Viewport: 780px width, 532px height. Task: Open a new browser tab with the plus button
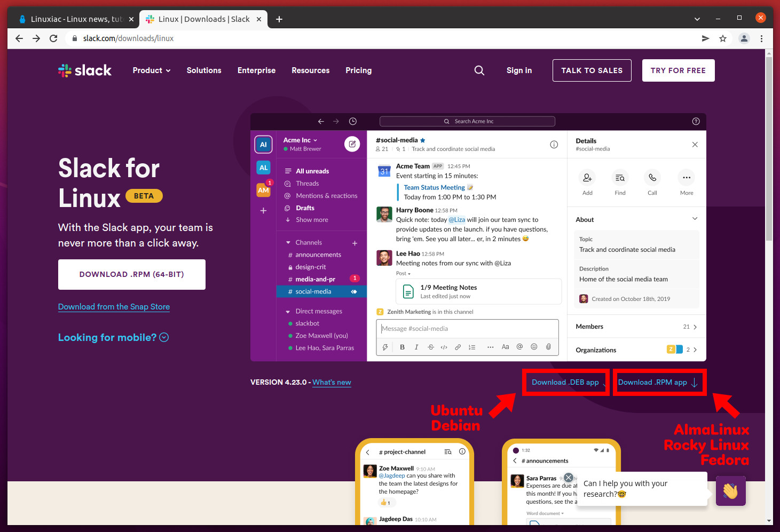(x=279, y=19)
